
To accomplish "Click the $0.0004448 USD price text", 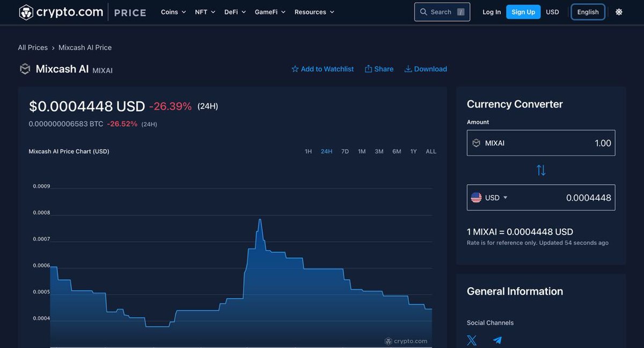I will (87, 106).
